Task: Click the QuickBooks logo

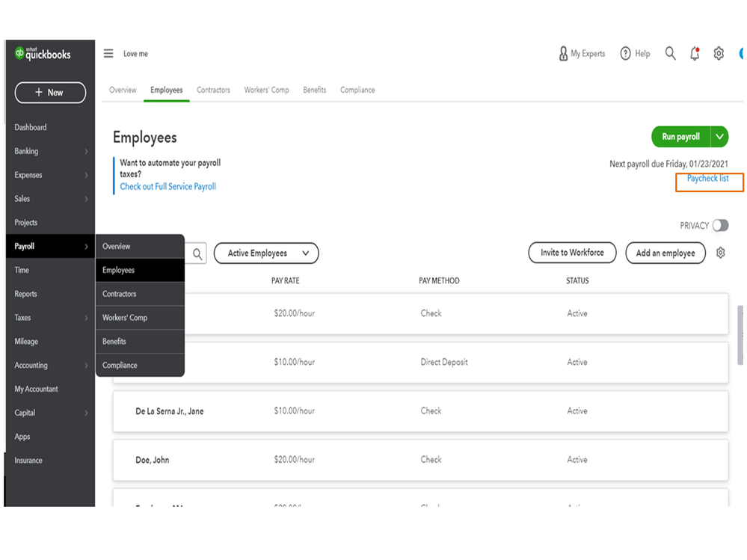Action: tap(43, 54)
